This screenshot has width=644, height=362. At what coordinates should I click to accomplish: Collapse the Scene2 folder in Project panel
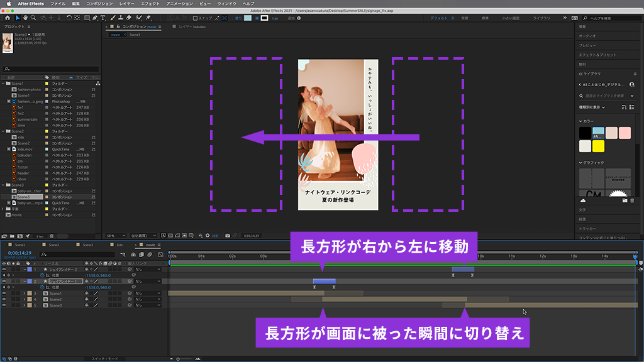pyautogui.click(x=3, y=131)
